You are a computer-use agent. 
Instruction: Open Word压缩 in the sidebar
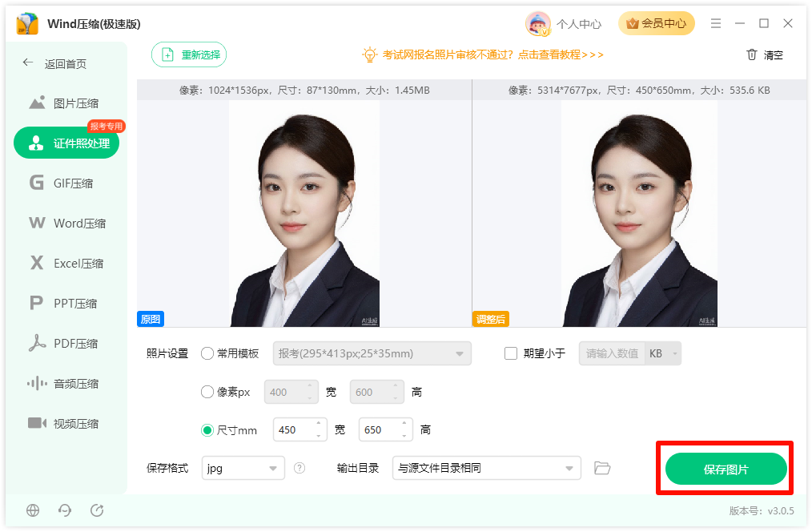tap(66, 223)
